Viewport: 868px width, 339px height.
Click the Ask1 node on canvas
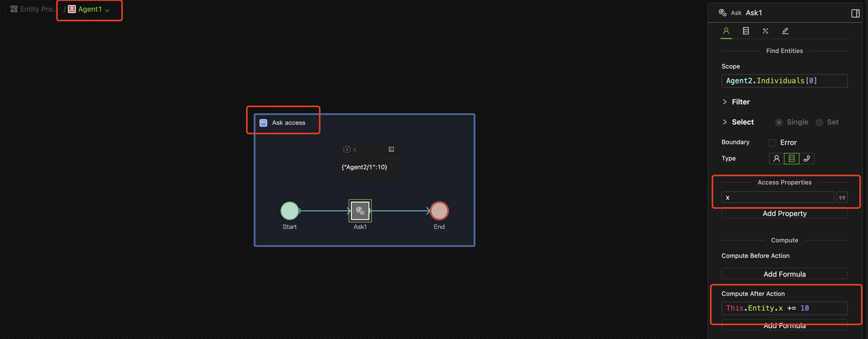pos(360,211)
